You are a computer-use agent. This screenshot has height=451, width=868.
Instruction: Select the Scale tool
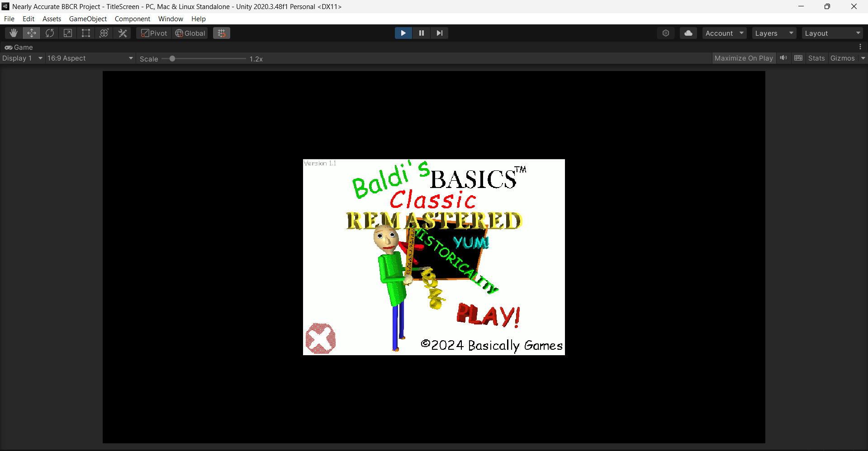pos(67,33)
